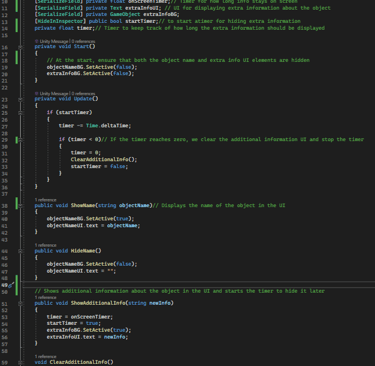
Task: Click 'extraInfoBG.SetActive(false);' on line 20
Action: [x=90, y=73]
